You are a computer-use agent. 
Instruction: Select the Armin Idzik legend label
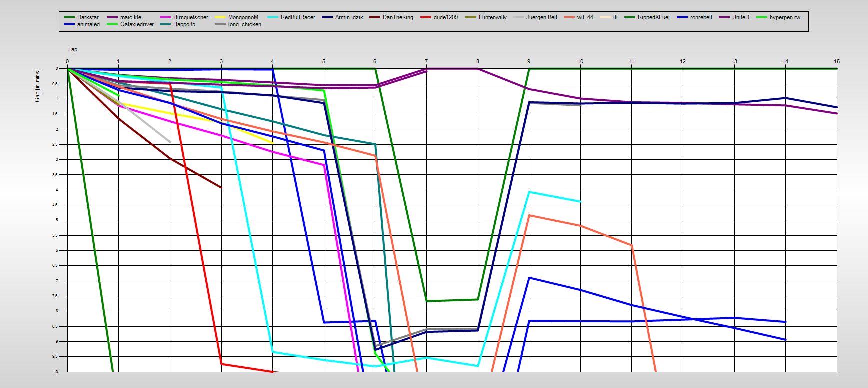[x=349, y=17]
